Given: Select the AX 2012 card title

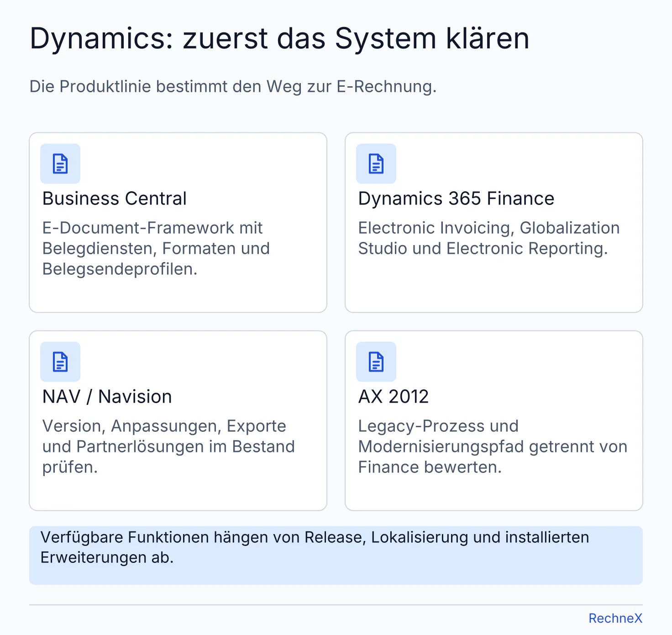Looking at the screenshot, I should [394, 397].
